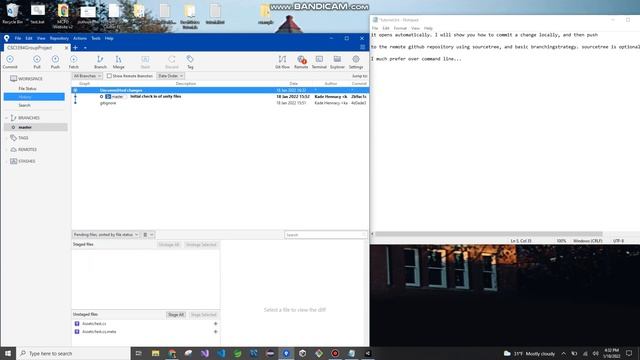This screenshot has height=360, width=640.
Task: Open the Edit menu in Sourcetree
Action: point(29,38)
